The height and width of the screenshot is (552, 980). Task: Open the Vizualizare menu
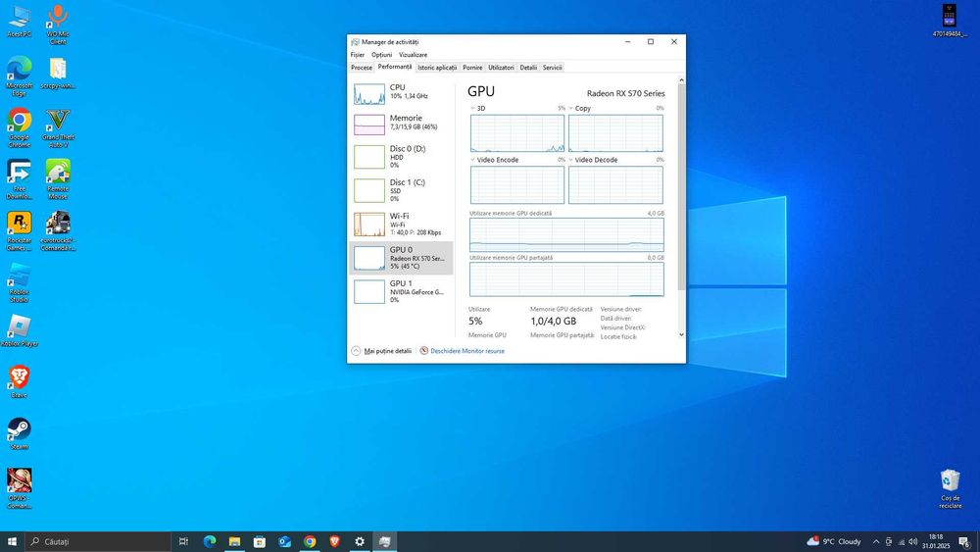point(414,55)
